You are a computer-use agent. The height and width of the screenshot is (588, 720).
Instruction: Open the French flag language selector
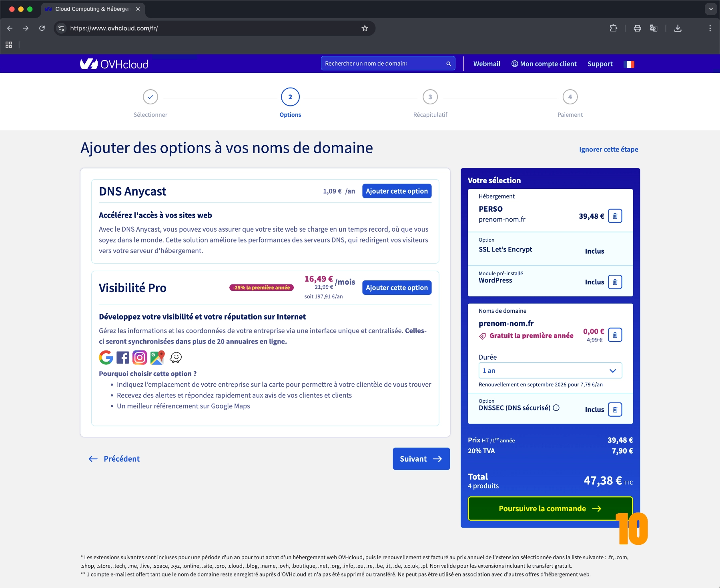coord(629,64)
